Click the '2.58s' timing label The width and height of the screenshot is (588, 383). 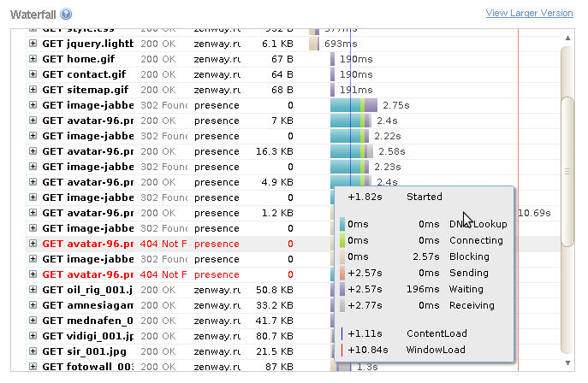pyautogui.click(x=392, y=151)
